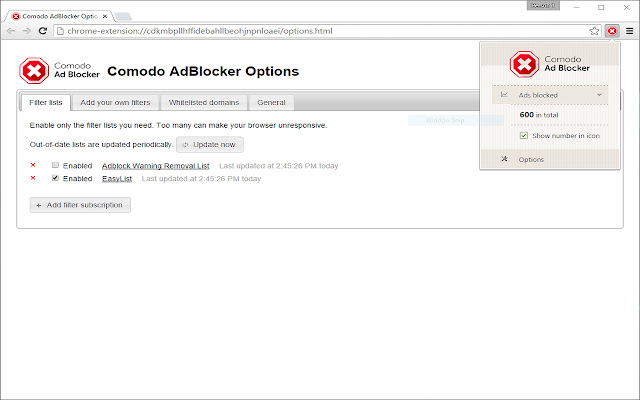
Task: Remove Adblock Warning Removal List with red X
Action: 33,165
